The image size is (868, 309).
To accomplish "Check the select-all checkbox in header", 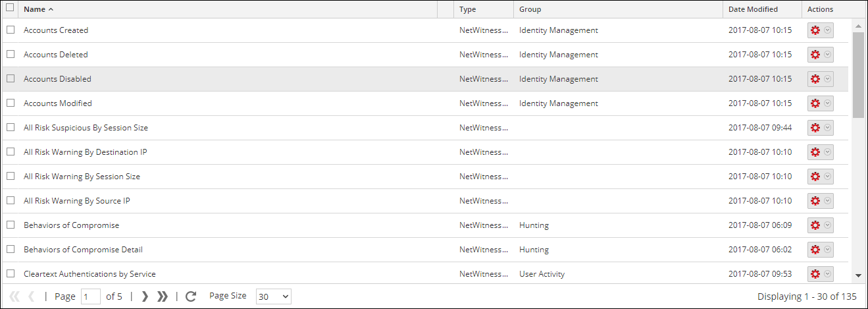I will tap(10, 9).
